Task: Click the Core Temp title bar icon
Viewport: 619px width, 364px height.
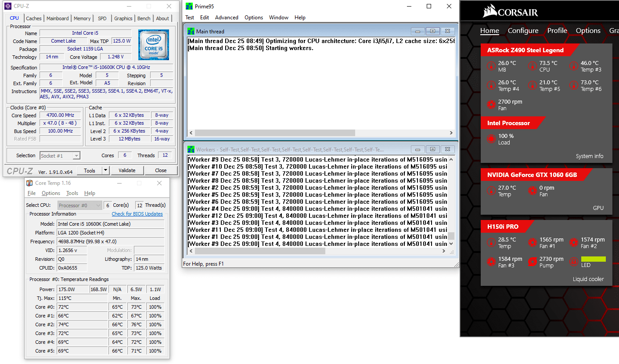Action: pyautogui.click(x=30, y=183)
